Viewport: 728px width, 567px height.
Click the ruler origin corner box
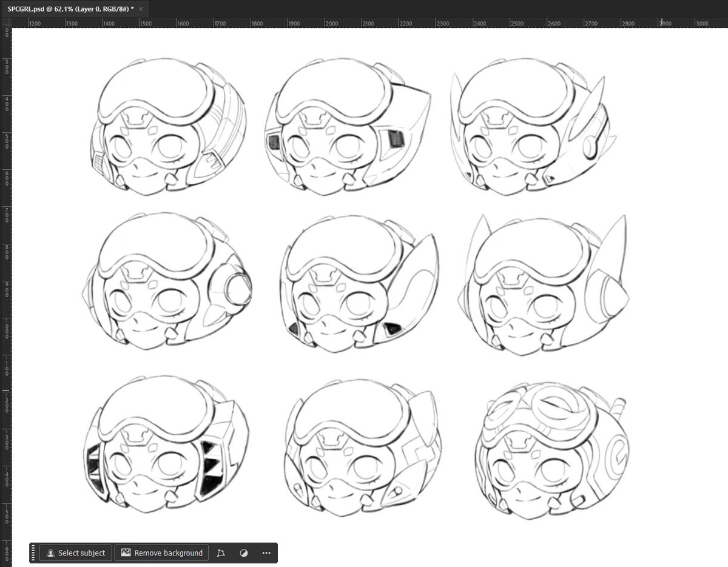point(6,23)
